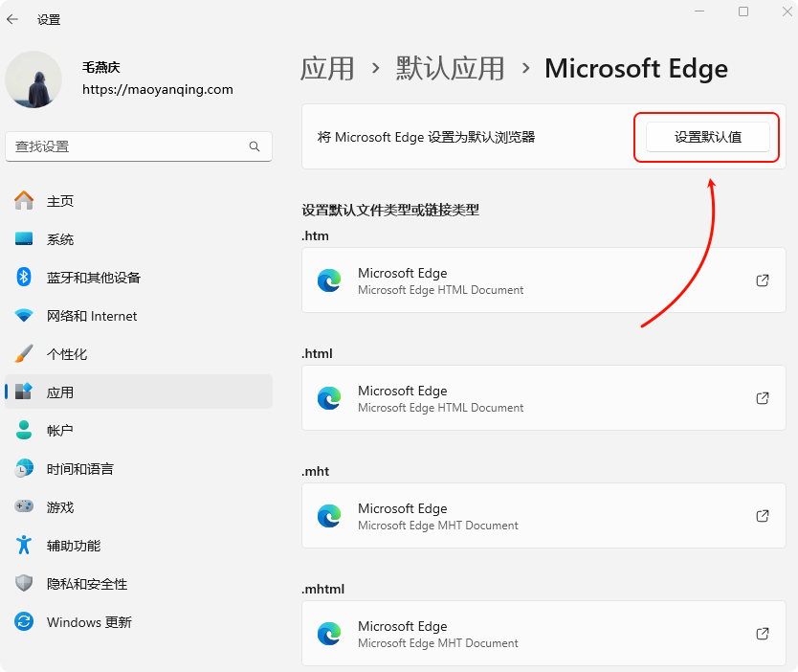Open 主页 in the sidebar
The height and width of the screenshot is (672, 798).
[x=60, y=201]
